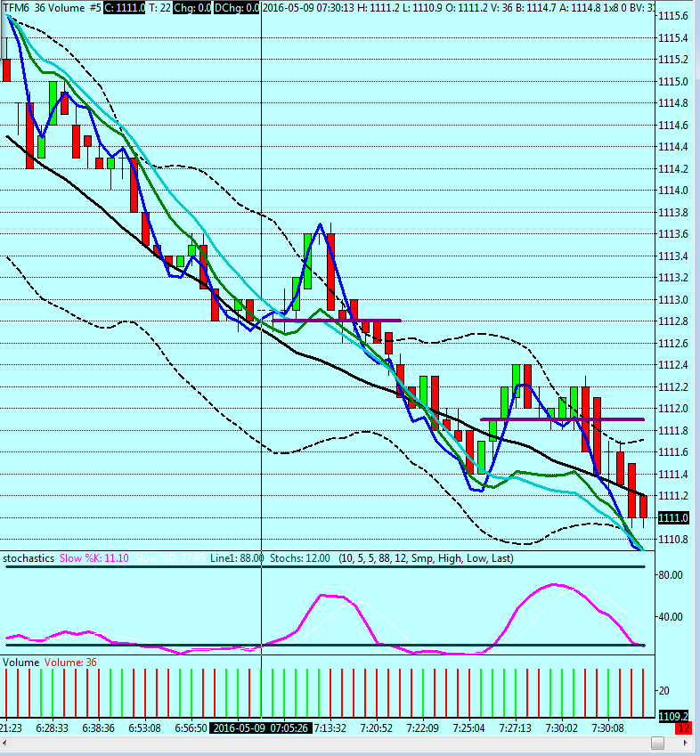This screenshot has width=700, height=756.
Task: Click the 7:30:08 time axis label
Action: coord(608,728)
